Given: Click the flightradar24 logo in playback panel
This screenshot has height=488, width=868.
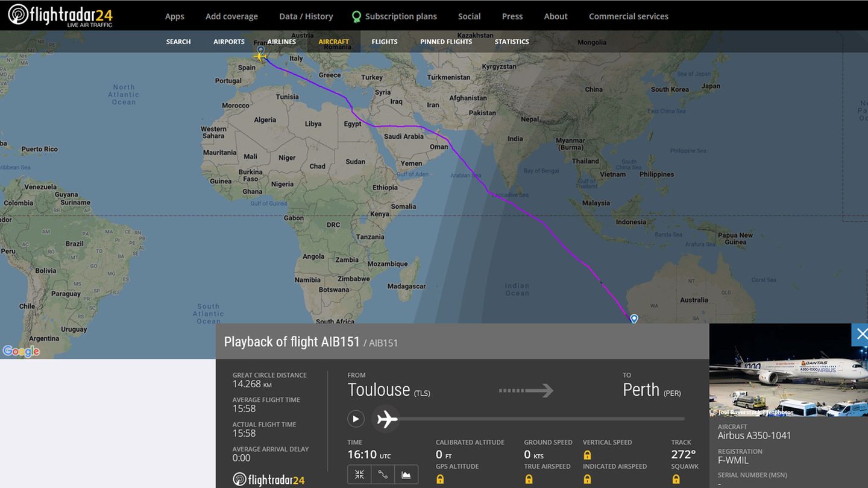Looking at the screenshot, I should tap(269, 480).
